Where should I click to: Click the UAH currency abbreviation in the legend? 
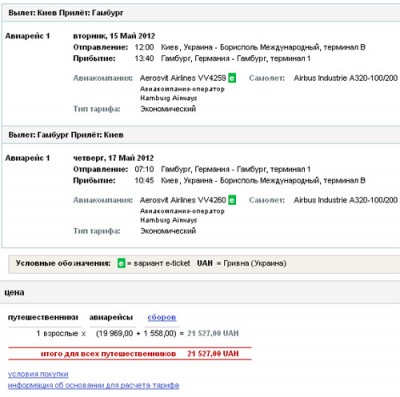click(205, 263)
